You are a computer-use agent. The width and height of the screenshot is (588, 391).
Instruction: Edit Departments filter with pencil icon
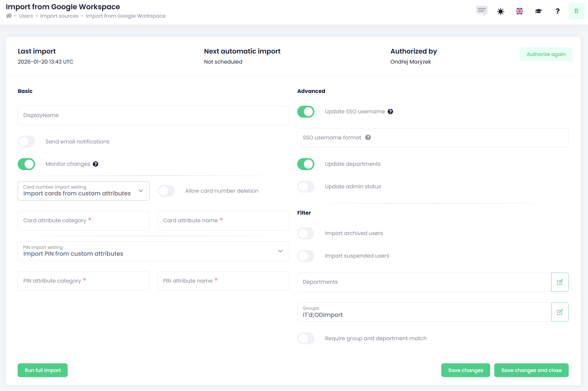560,282
